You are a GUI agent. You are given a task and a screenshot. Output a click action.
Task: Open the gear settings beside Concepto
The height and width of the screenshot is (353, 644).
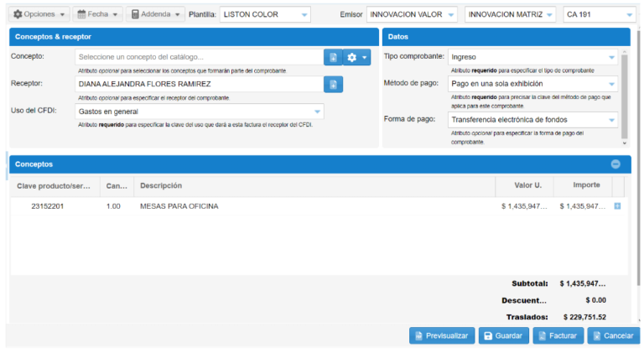[357, 57]
